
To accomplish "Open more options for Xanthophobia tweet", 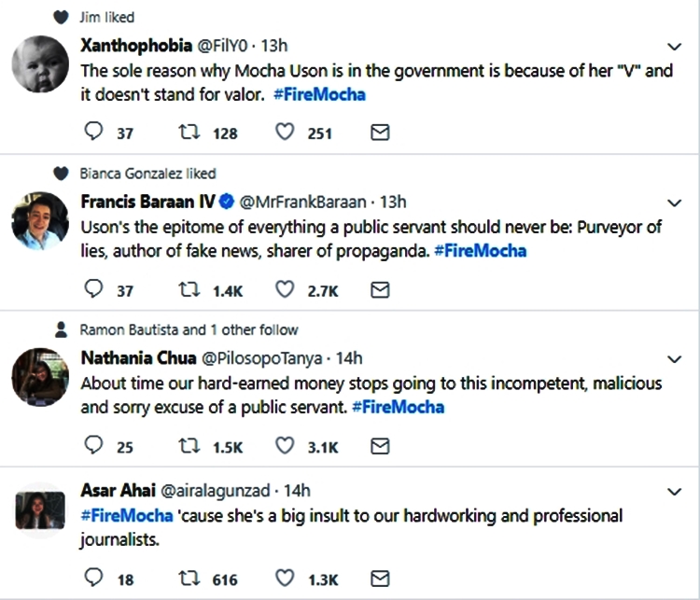I will [x=676, y=46].
